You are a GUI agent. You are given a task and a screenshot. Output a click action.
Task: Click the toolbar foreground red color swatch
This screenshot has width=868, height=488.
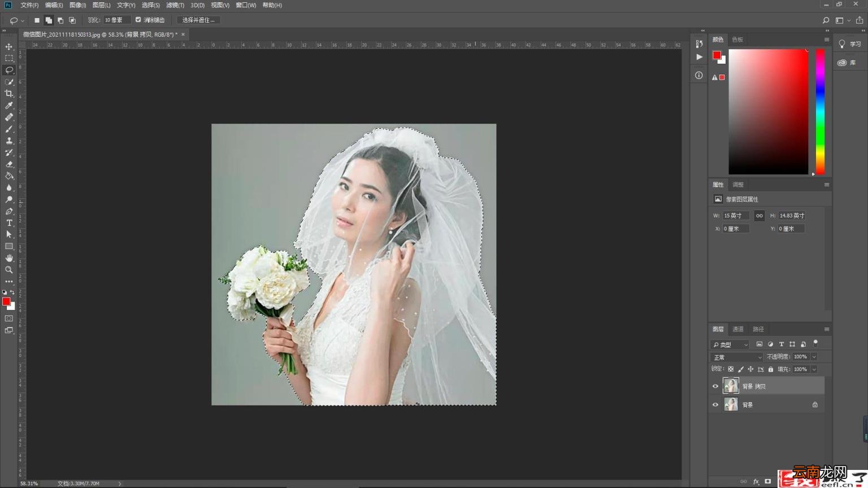(x=6, y=302)
